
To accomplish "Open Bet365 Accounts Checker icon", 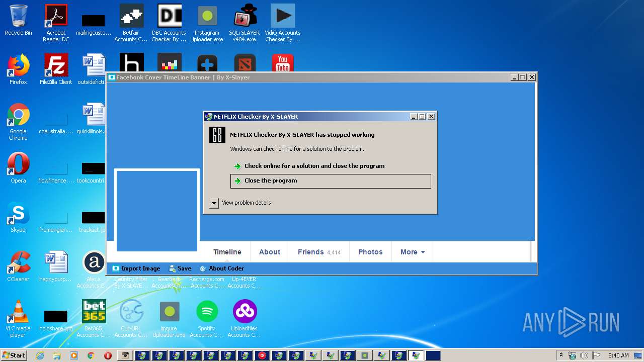I will pyautogui.click(x=94, y=319).
